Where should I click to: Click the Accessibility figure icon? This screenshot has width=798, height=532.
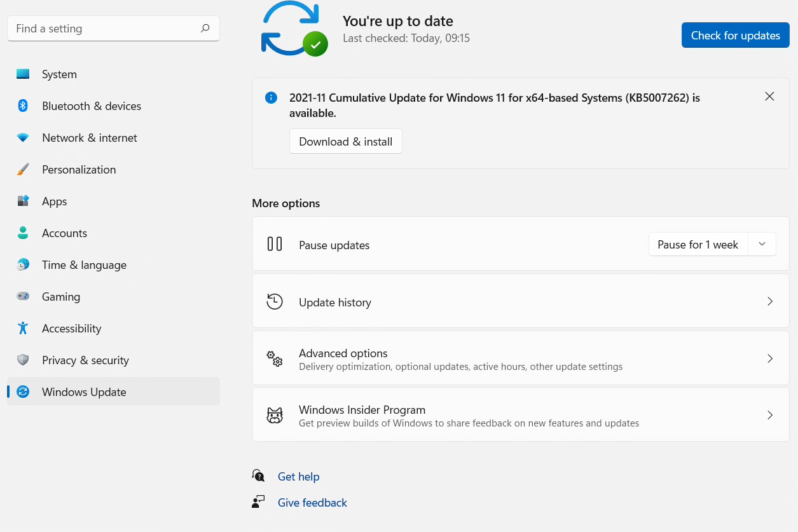click(23, 328)
